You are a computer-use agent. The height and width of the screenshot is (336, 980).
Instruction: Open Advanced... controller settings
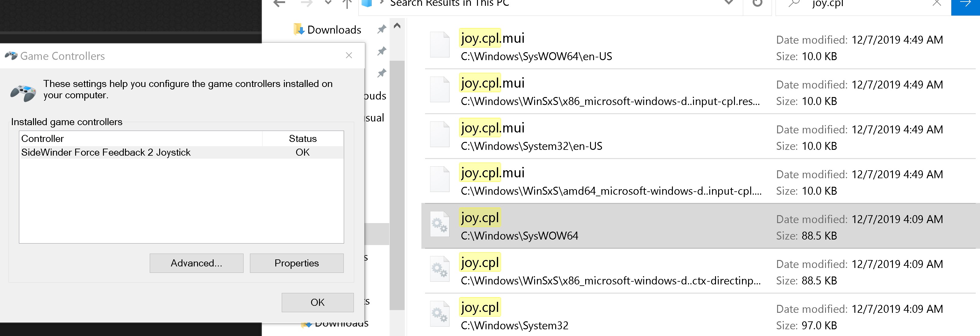(x=196, y=263)
